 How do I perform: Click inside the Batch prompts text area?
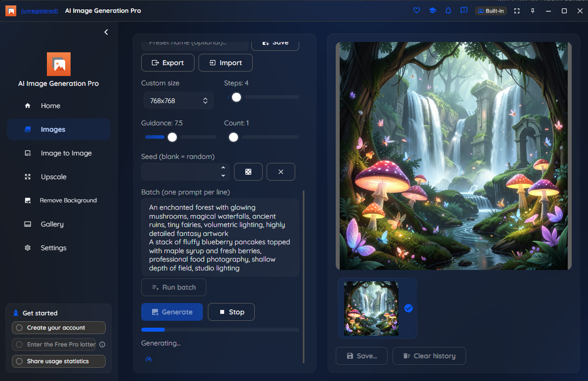tap(220, 237)
